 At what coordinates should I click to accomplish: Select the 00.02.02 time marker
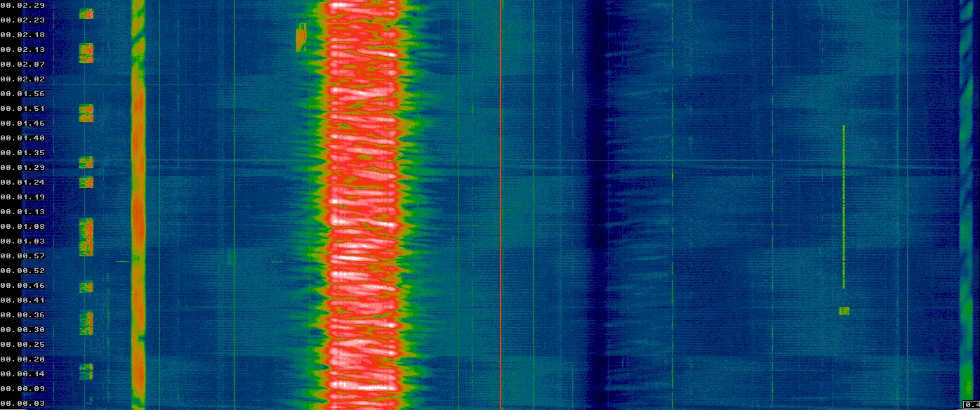click(x=22, y=79)
